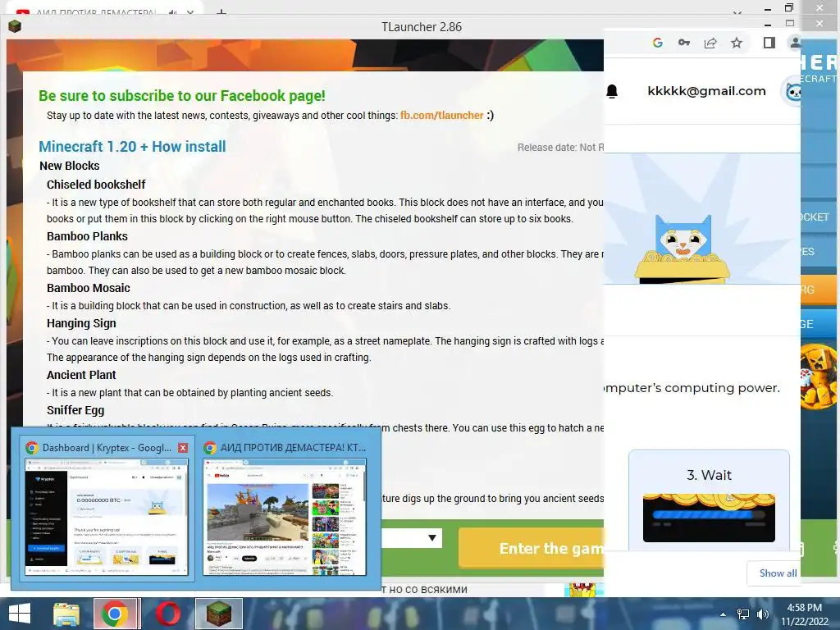Open the fb.com/tlauncher link
This screenshot has width=840, height=630.
[x=441, y=115]
